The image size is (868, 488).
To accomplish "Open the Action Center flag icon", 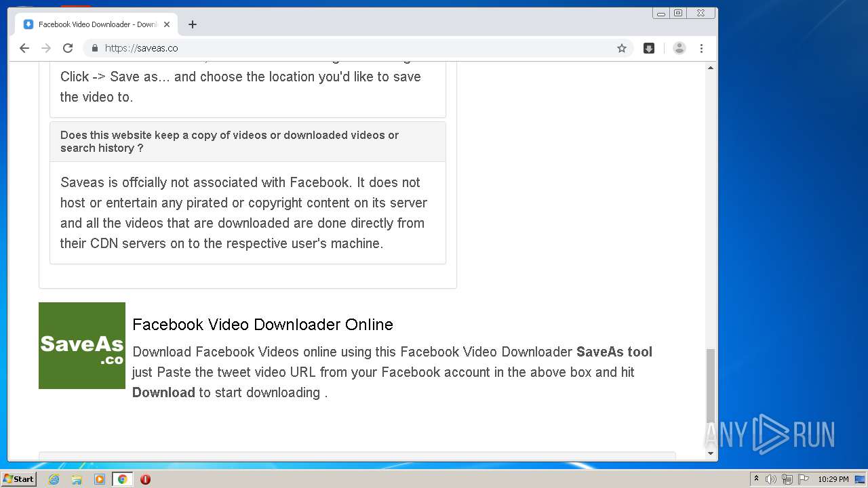I will (804, 479).
